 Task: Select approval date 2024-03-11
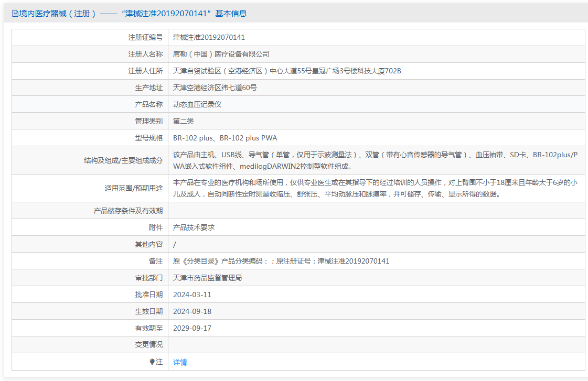point(192,295)
